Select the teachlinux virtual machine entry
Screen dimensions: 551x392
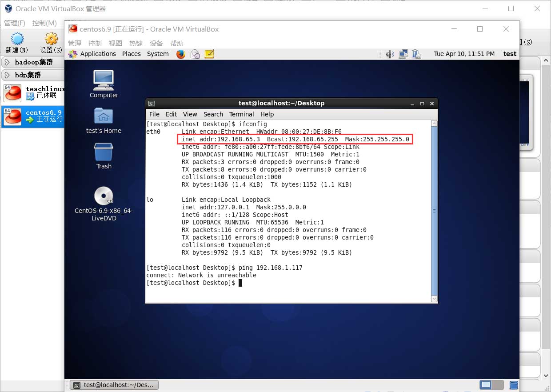(x=33, y=92)
